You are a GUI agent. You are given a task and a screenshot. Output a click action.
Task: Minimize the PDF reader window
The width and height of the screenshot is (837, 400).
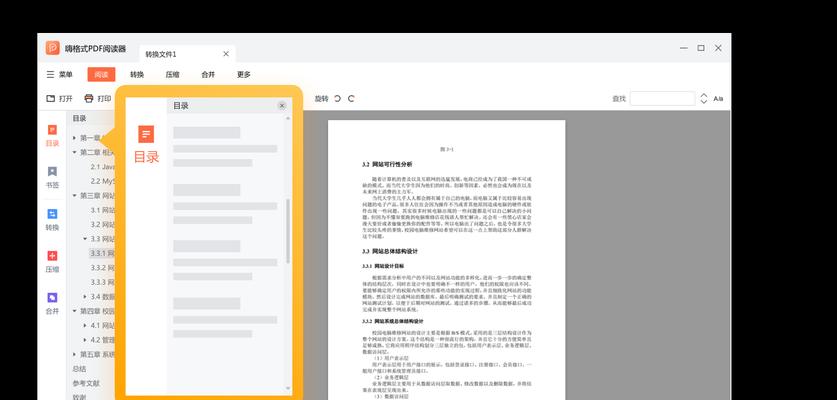pos(684,48)
